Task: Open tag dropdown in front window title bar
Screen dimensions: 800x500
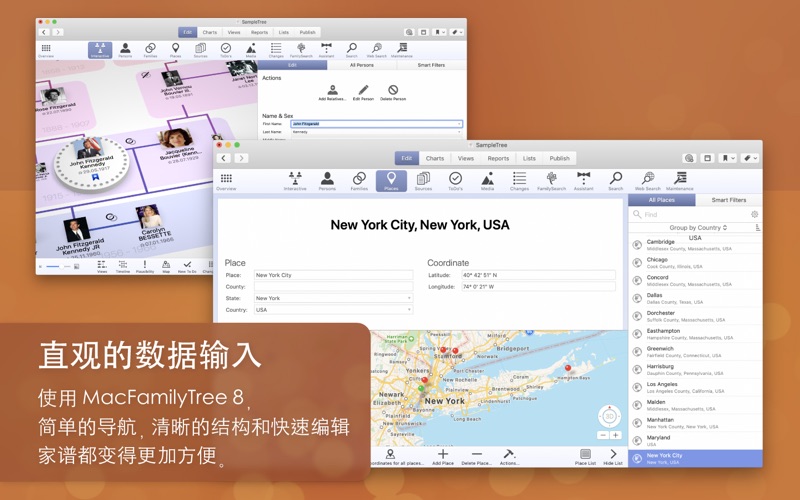Action: coord(750,158)
